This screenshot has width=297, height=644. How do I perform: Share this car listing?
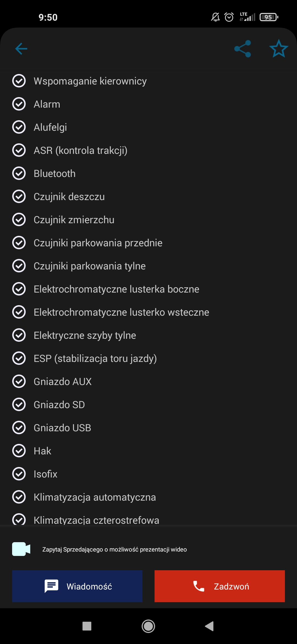click(243, 49)
